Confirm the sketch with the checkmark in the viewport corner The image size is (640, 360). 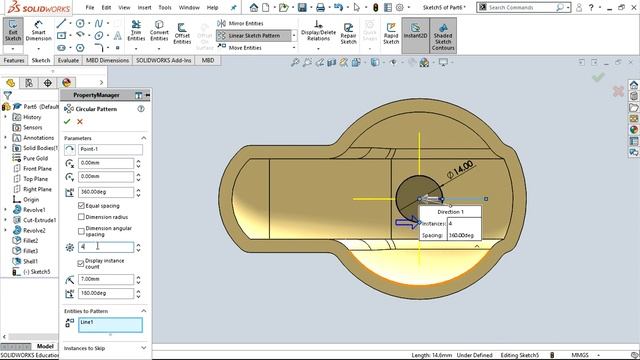tap(598, 77)
